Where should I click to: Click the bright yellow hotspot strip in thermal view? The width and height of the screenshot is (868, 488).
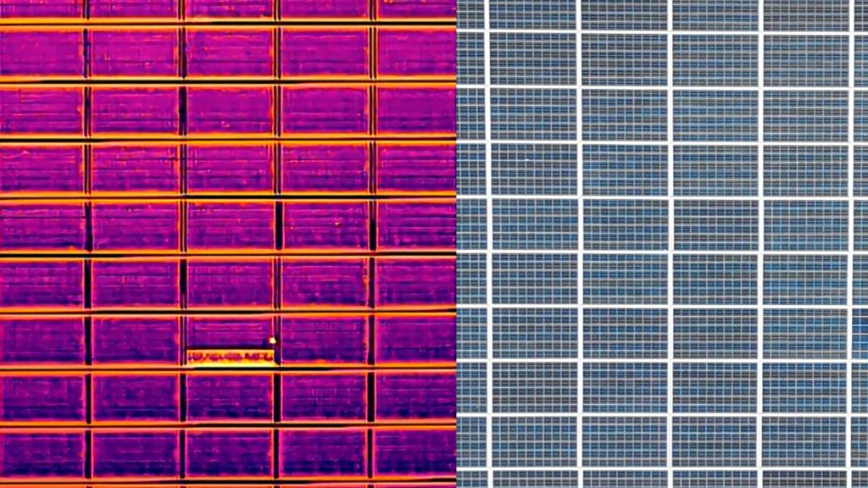[x=230, y=357]
